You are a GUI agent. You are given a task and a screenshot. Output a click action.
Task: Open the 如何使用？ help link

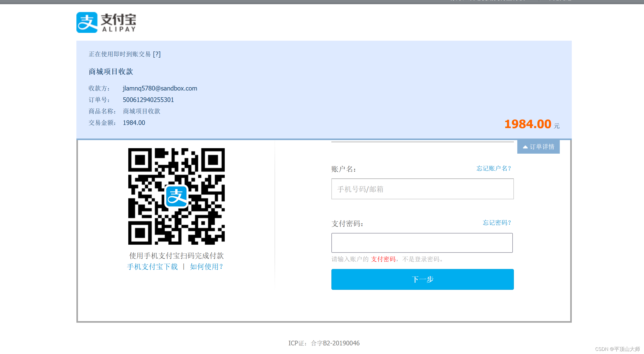(206, 267)
